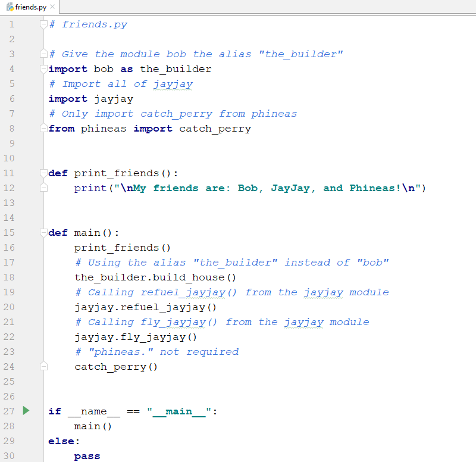Image resolution: width=476 pixels, height=462 pixels.
Task: Click the 'pass' keyword on the last line
Action: pyautogui.click(x=87, y=456)
